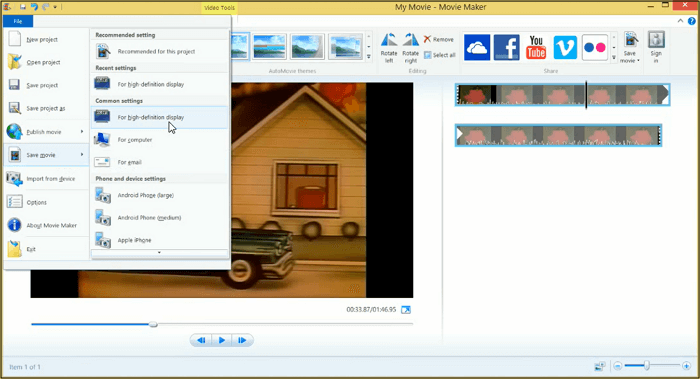Click Previous frame playback button
700x379 pixels.
pos(201,340)
